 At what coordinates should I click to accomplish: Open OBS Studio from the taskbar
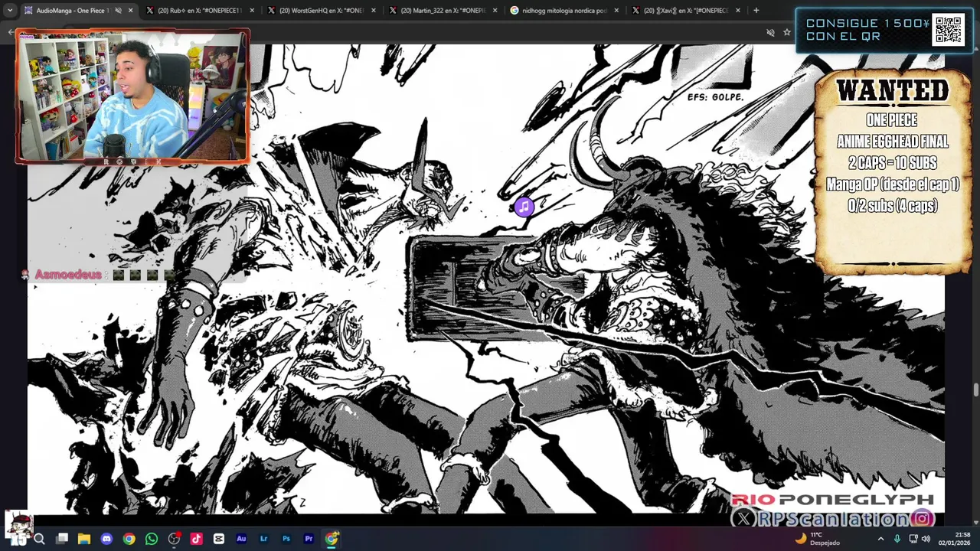pyautogui.click(x=174, y=539)
